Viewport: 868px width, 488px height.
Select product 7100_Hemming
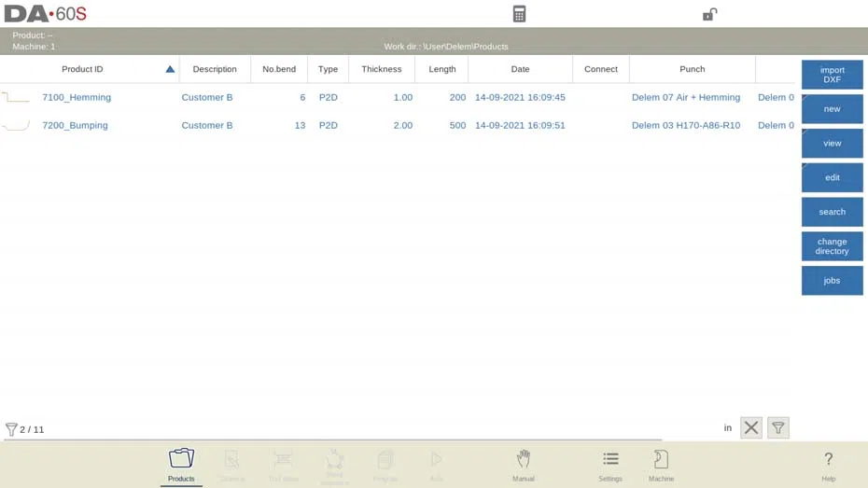pos(77,97)
